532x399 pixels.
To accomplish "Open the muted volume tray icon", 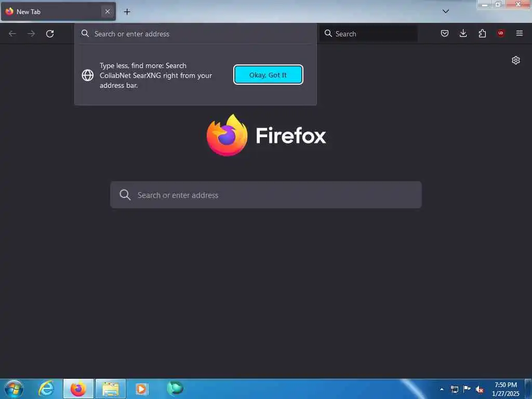I will 480,390.
